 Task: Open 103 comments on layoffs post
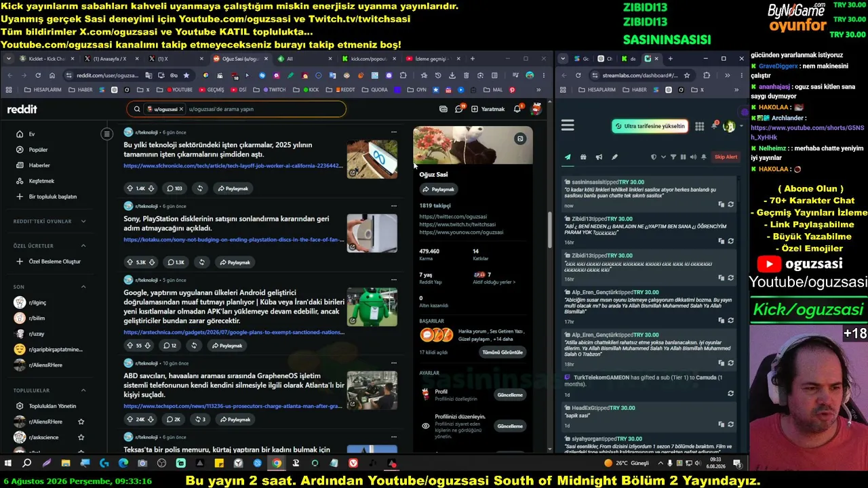174,188
